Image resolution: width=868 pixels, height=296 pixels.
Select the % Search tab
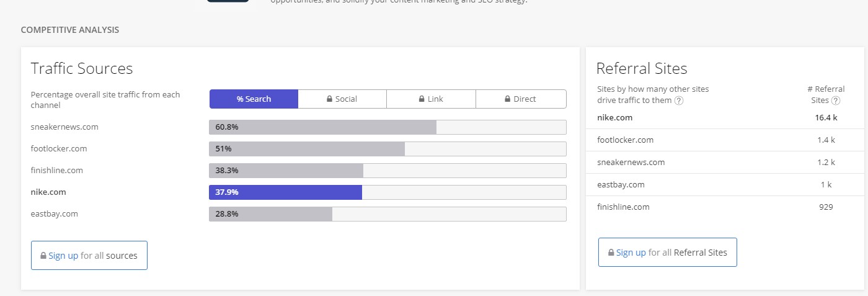tap(254, 99)
